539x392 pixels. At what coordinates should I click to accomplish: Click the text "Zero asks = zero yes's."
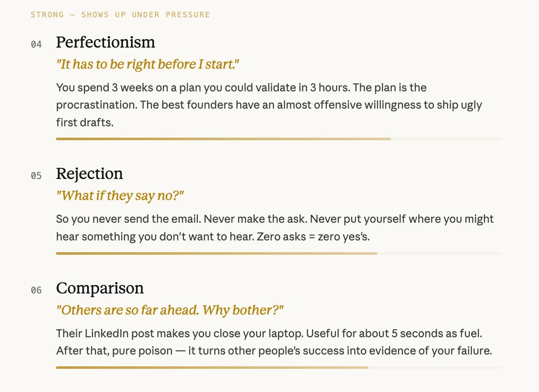click(313, 237)
